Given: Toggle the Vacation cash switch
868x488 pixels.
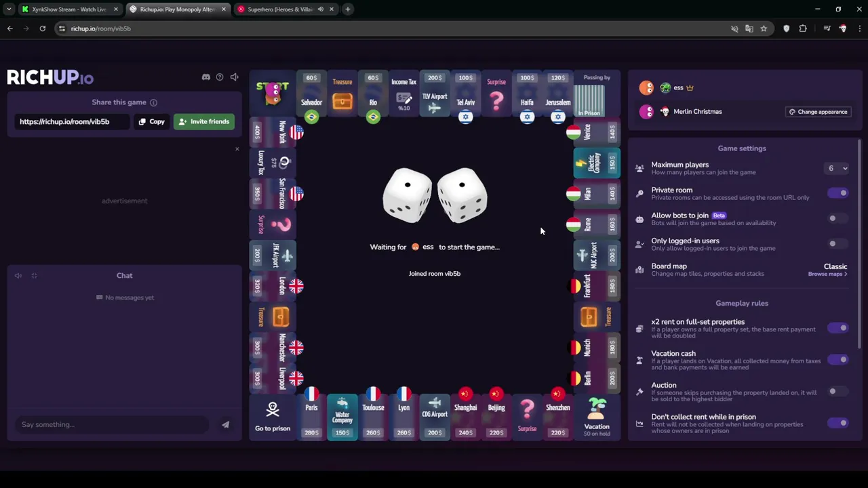Looking at the screenshot, I should click(x=838, y=360).
